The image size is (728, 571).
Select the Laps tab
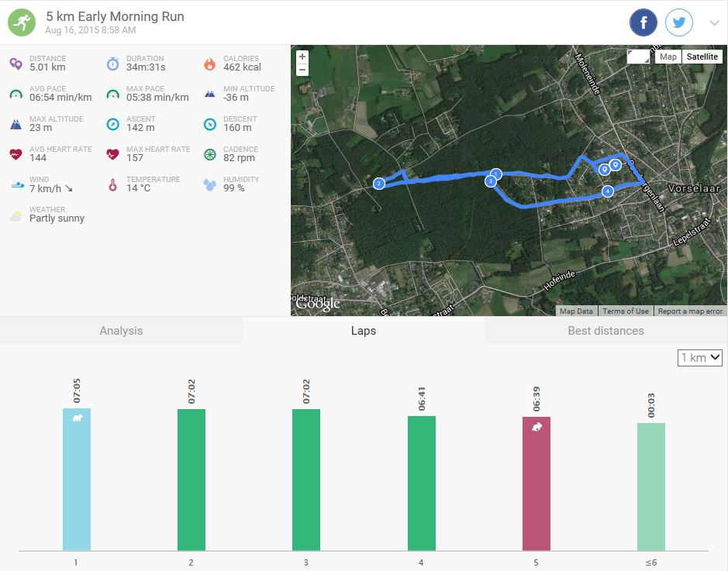[363, 331]
